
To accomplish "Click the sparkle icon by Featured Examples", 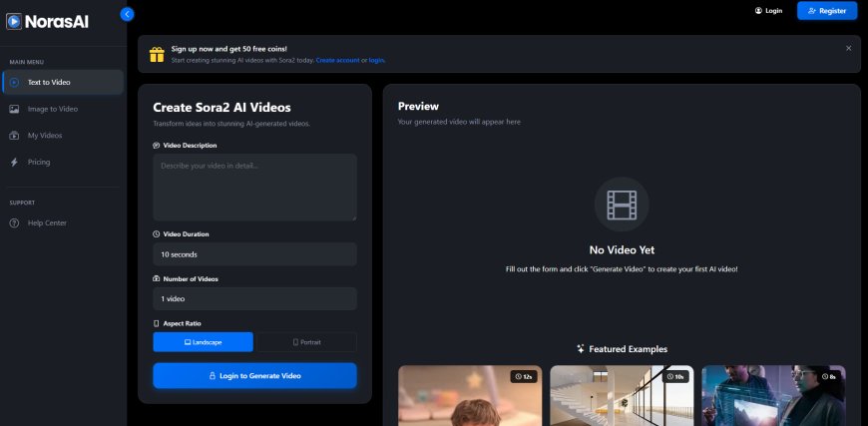I will click(581, 349).
